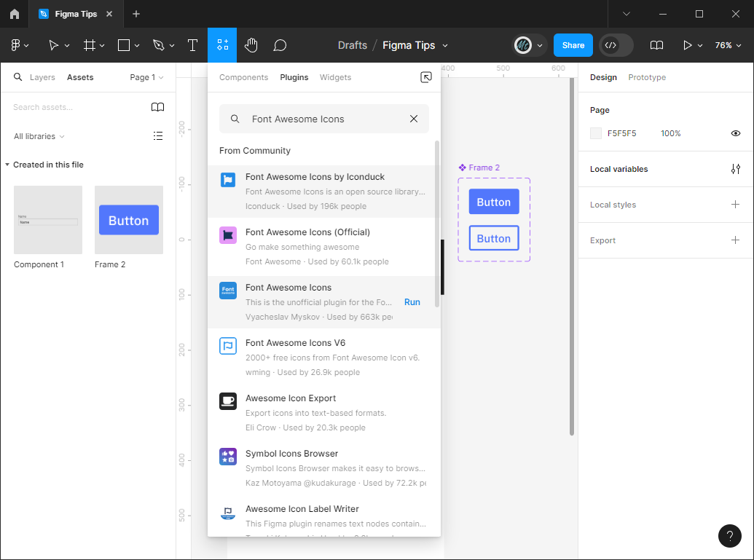Open the Resources tool in toolbar
The height and width of the screenshot is (560, 754).
pos(222,45)
